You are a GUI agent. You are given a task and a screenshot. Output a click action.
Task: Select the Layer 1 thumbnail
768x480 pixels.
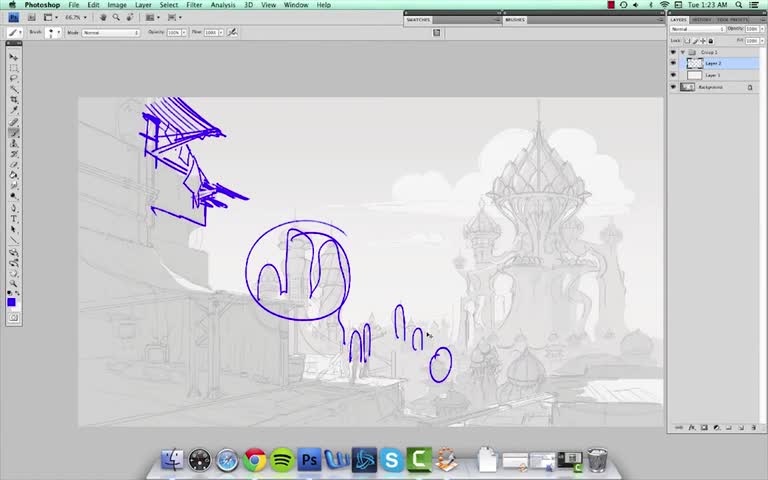(695, 75)
